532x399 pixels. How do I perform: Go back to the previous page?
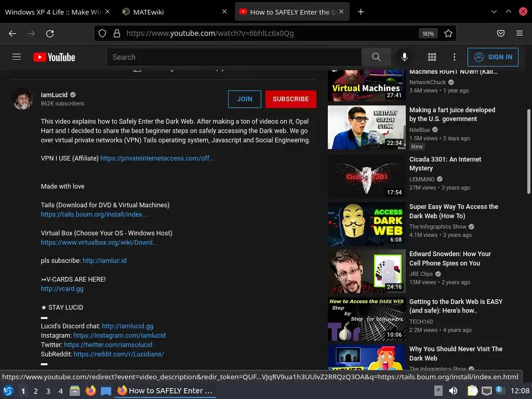pos(12,33)
